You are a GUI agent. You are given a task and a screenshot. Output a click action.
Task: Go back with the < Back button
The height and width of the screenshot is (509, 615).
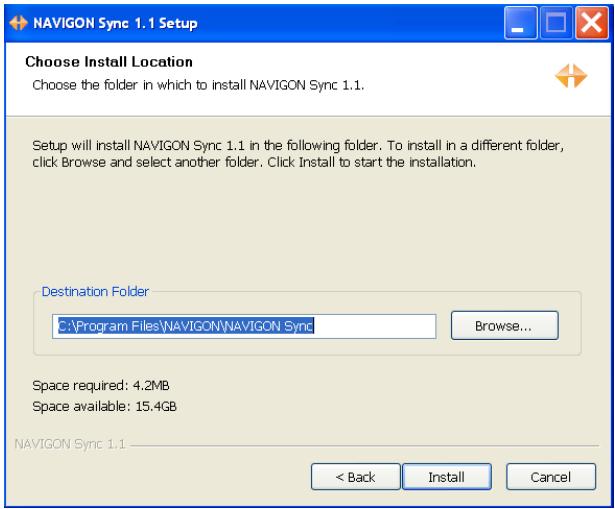click(355, 477)
